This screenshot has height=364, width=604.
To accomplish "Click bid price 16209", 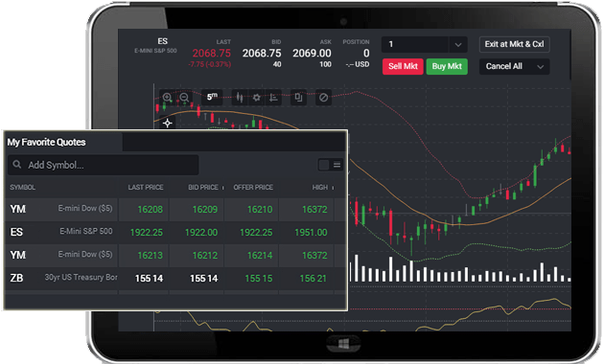I will coord(205,210).
